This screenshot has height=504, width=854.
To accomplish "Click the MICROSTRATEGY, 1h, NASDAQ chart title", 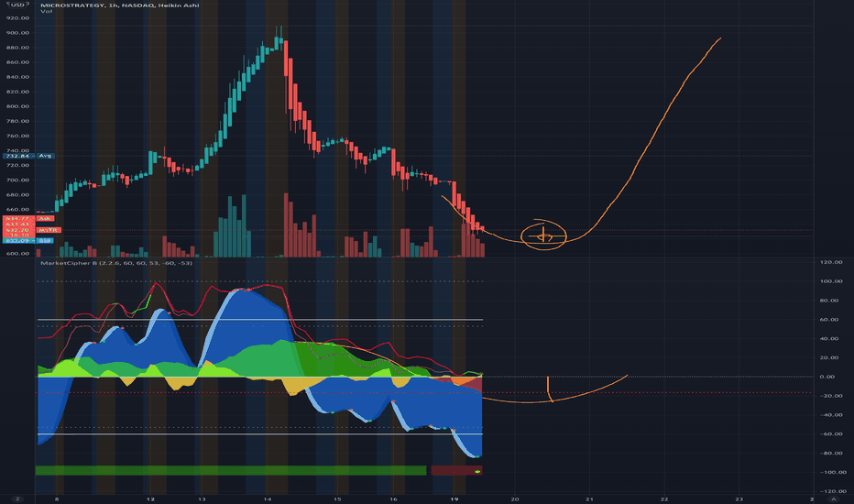I will click(x=120, y=5).
